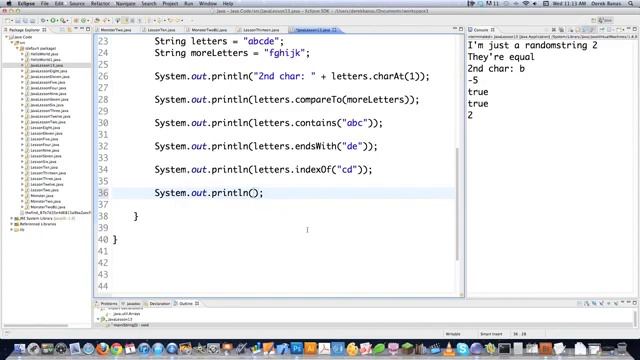
Task: Open Spotlight search in menu bar
Action: tap(631, 3)
